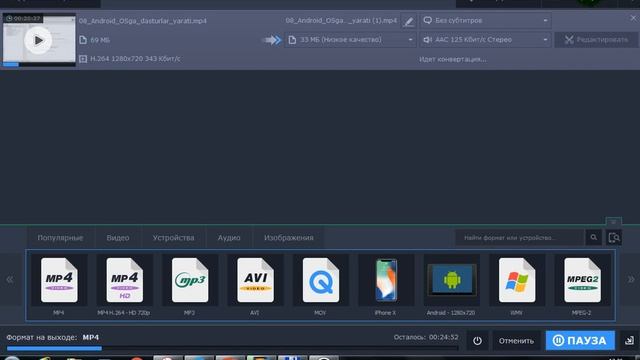The width and height of the screenshot is (640, 360).
Task: Click the "H.264 1280x720 343 Кбит/с" info text
Action: coord(135,59)
